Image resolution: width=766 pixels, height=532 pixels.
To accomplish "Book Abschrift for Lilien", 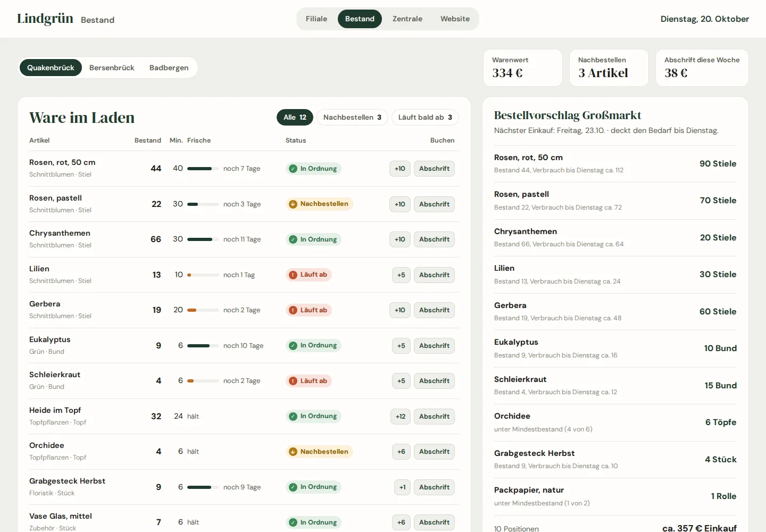I will coord(434,275).
